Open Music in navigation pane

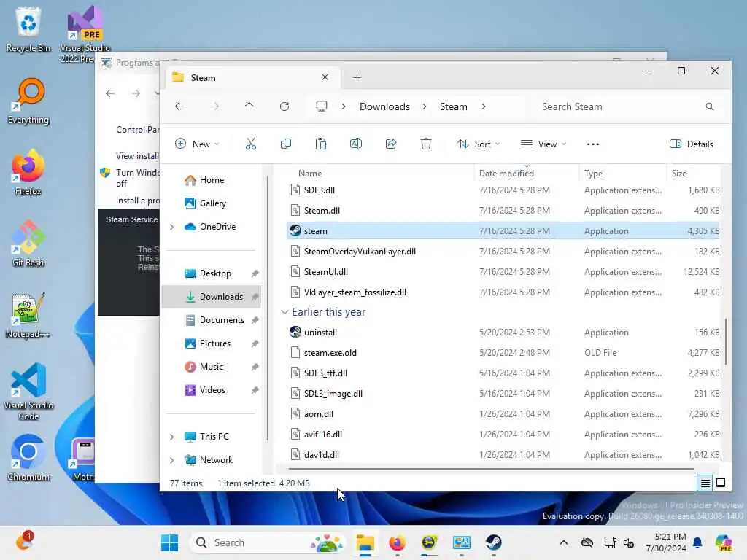(x=212, y=367)
